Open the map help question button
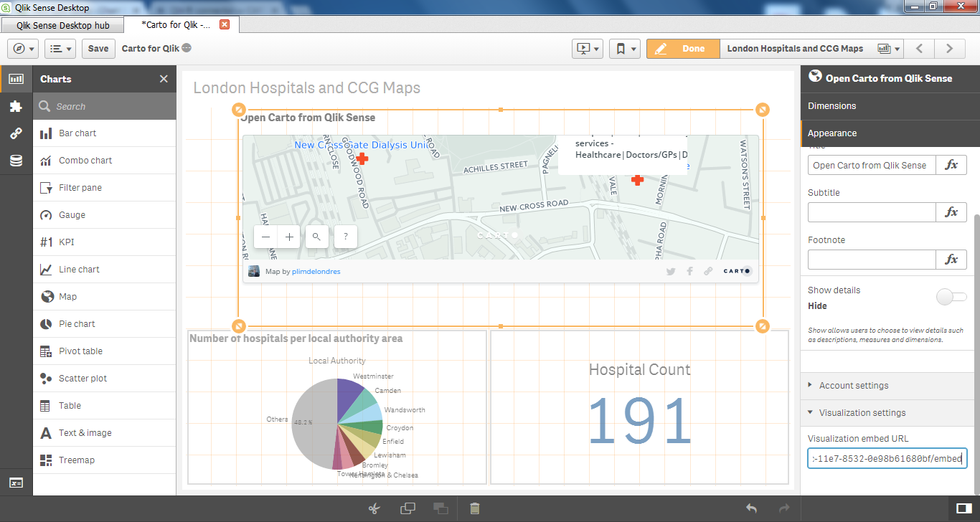Screen dimensions: 980x522 [346, 237]
